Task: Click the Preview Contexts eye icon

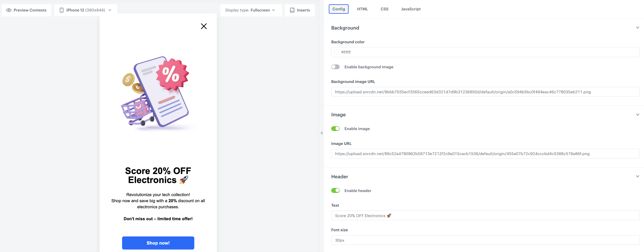Action: (x=9, y=10)
